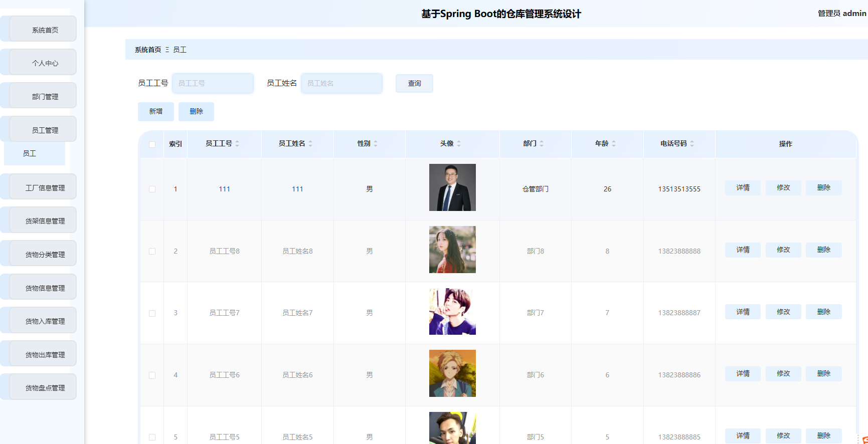
Task: Click the 索引 column header
Action: 176,144
